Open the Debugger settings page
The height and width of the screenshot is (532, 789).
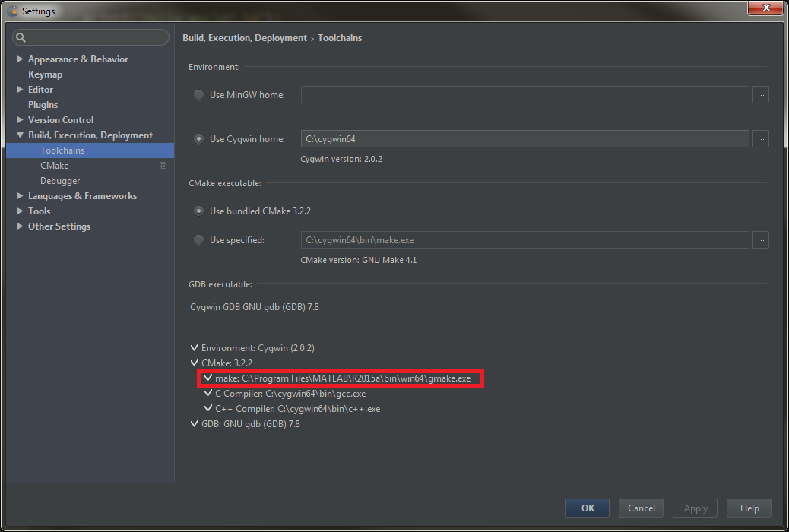tap(60, 181)
